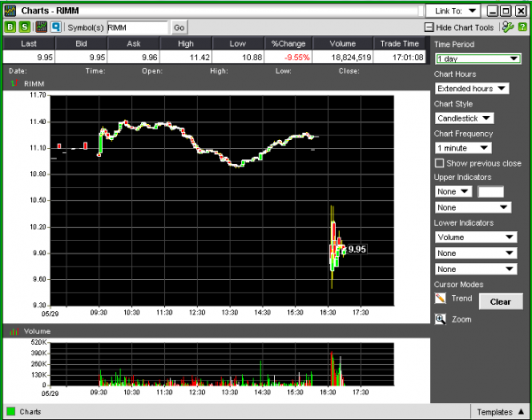Click the %Change column header
532x420 pixels.
pos(288,43)
